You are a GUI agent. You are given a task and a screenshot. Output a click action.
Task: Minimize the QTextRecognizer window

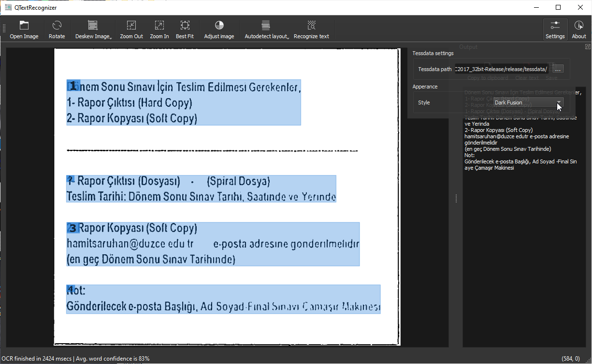pos(536,7)
